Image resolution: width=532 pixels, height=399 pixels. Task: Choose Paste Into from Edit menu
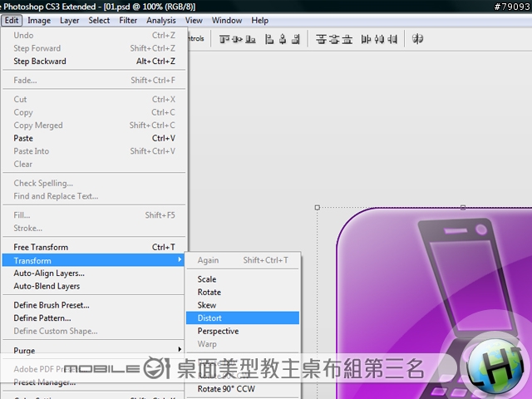pos(94,151)
